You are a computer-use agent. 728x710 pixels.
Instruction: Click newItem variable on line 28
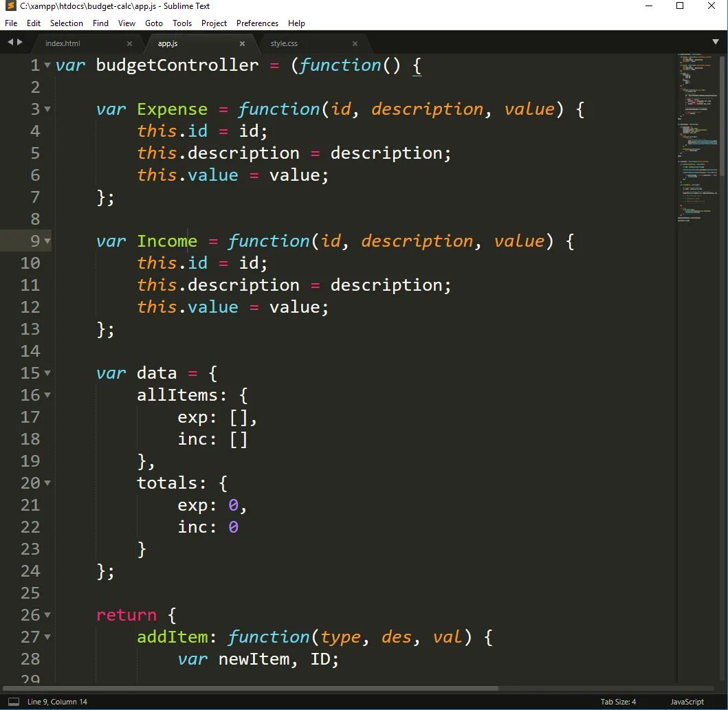[254, 659]
